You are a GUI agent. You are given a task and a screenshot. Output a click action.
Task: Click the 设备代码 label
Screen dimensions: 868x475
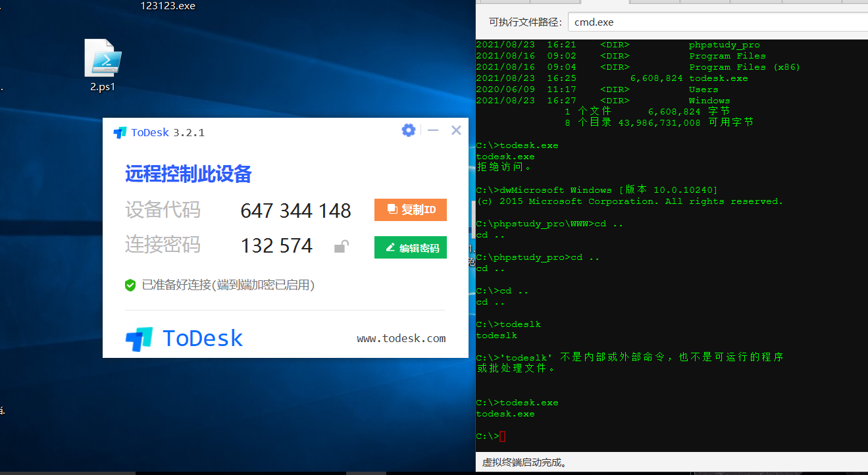click(x=163, y=210)
